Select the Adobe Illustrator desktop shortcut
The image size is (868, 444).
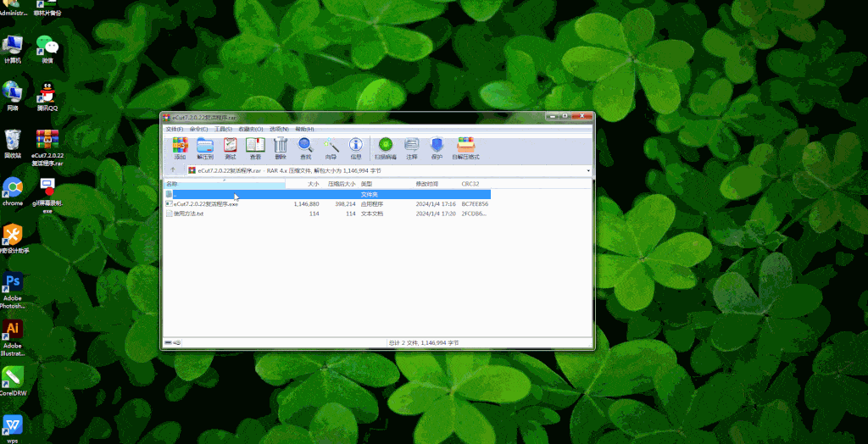tap(12, 338)
